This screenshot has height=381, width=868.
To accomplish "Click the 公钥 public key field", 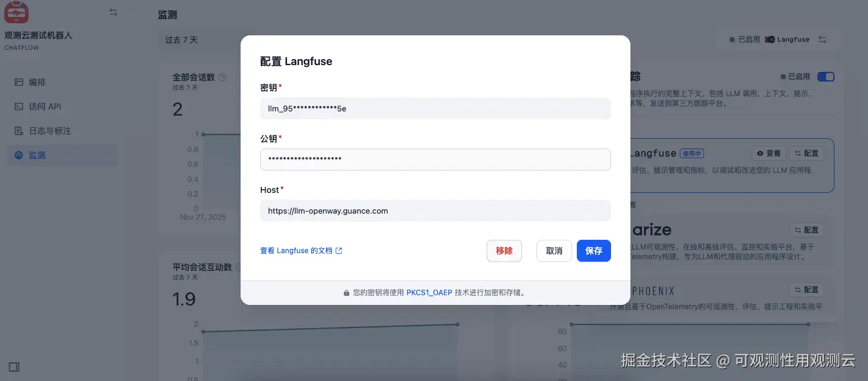I will tap(435, 159).
